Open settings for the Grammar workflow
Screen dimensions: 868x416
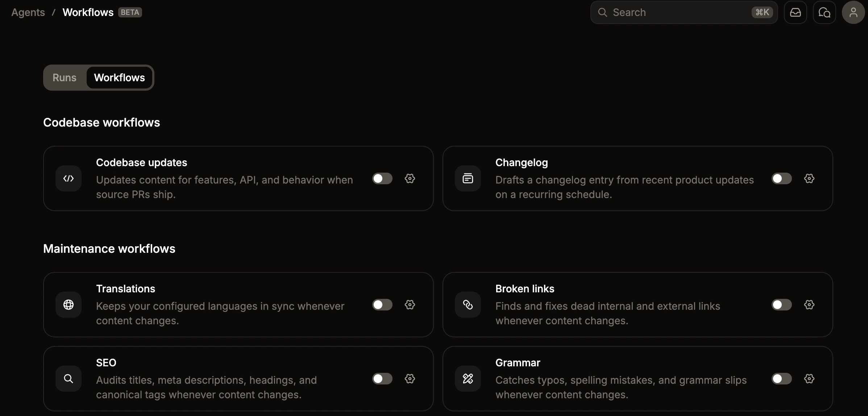(x=809, y=378)
